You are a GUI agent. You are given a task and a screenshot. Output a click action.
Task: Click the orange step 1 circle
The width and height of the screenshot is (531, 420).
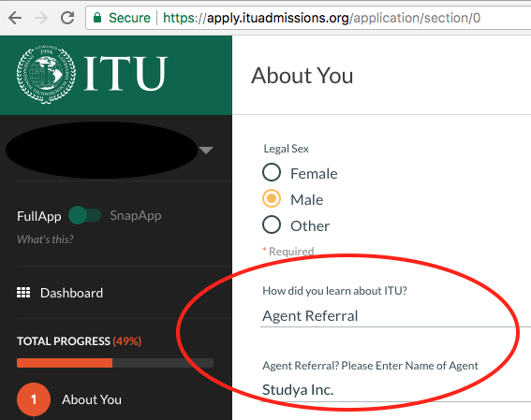[34, 399]
